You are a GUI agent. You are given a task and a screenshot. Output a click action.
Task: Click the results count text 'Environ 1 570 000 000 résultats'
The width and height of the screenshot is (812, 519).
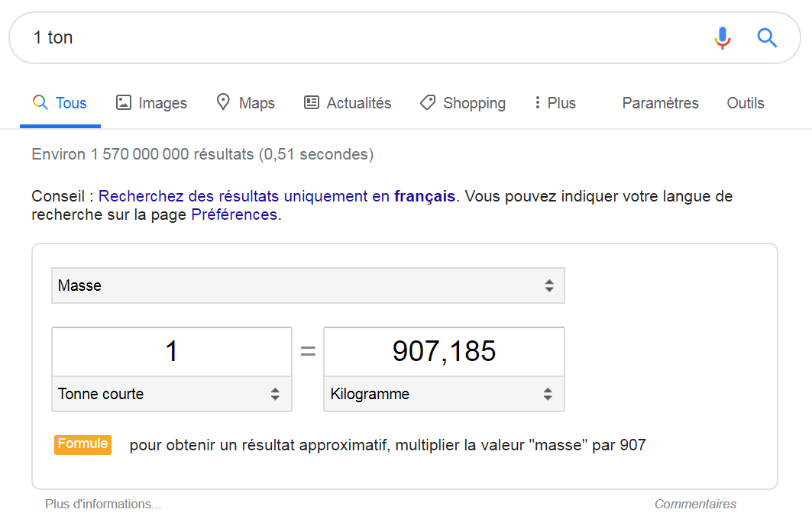(142, 154)
